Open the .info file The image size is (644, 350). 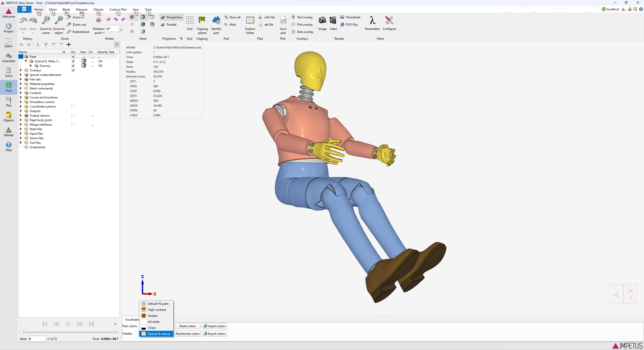[x=267, y=17]
